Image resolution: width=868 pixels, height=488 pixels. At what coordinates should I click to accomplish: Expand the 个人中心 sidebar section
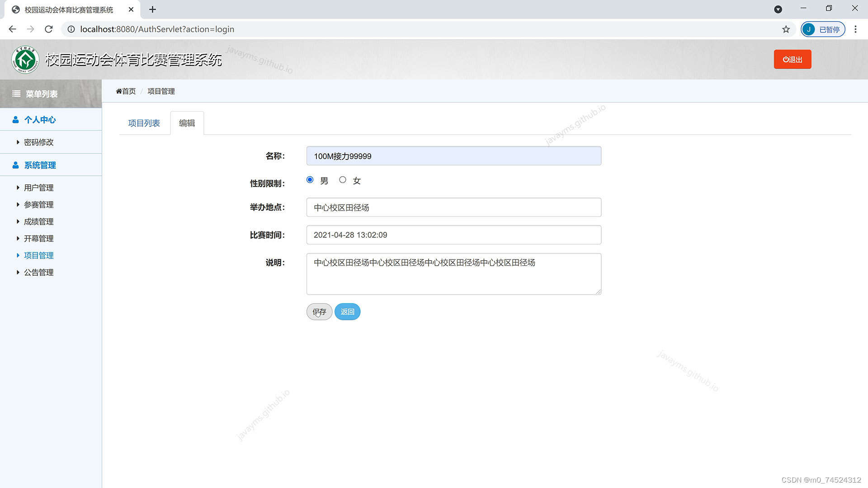(40, 120)
